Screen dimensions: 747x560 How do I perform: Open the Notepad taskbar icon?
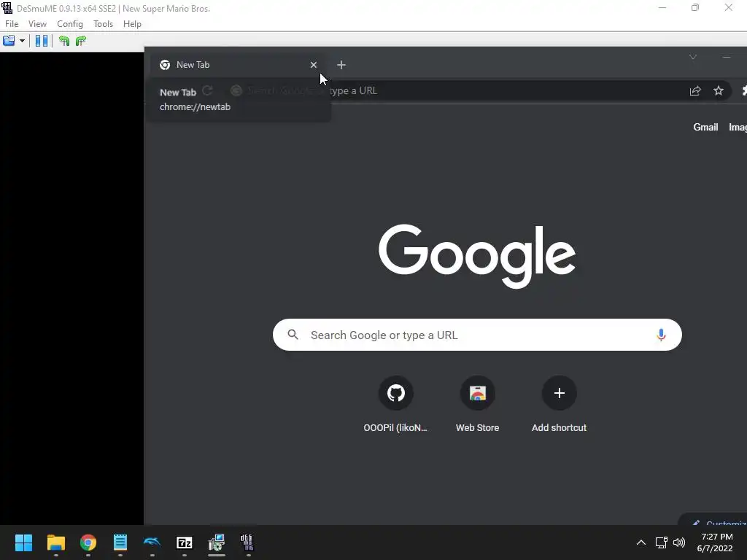120,542
